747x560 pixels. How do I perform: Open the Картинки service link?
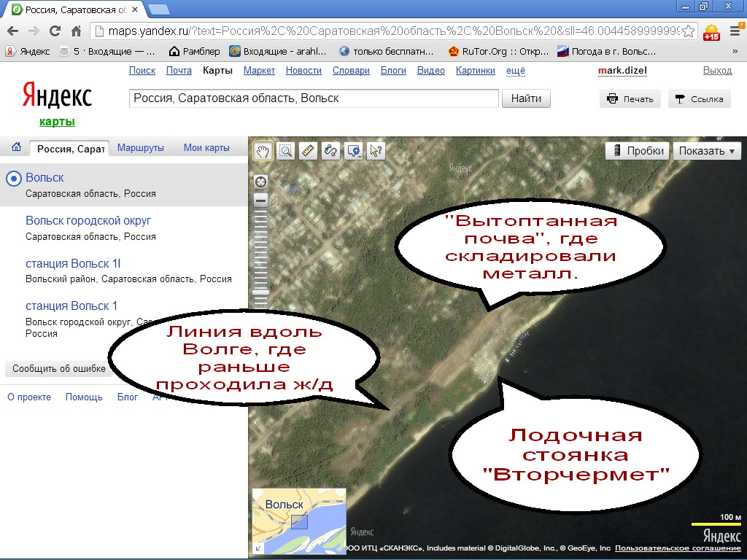point(476,71)
